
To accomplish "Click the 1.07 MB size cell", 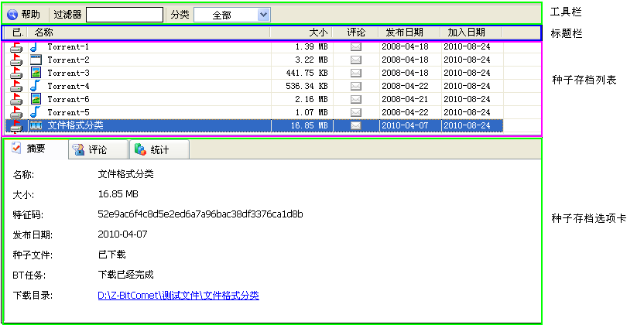I will (311, 112).
